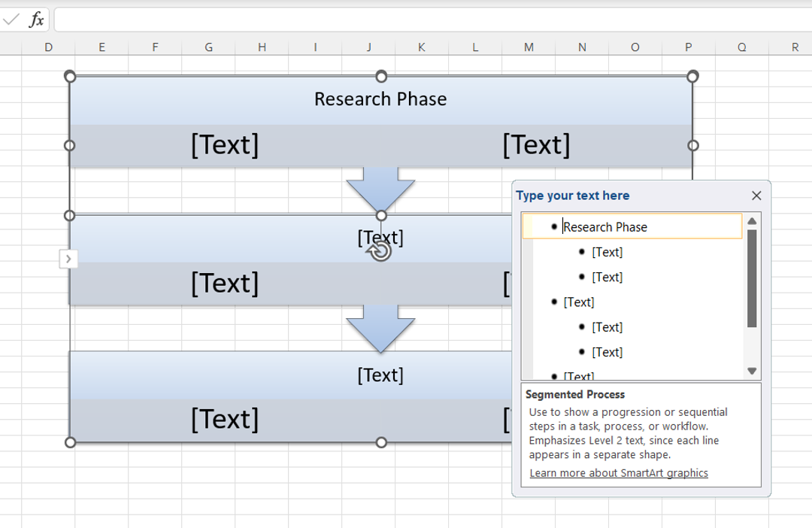Viewport: 812px width, 528px height.
Task: Open Learn more about SmartArt graphics
Action: coord(618,472)
